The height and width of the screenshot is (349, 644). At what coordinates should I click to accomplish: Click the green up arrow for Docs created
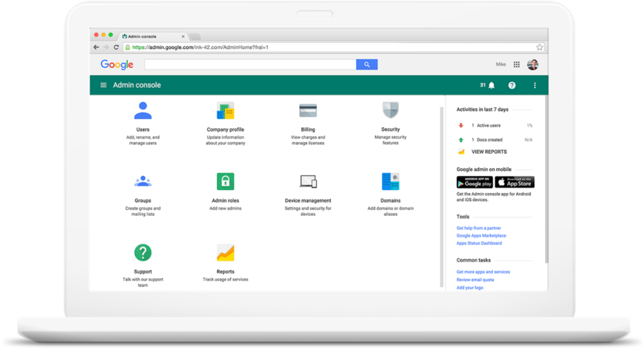(x=461, y=140)
